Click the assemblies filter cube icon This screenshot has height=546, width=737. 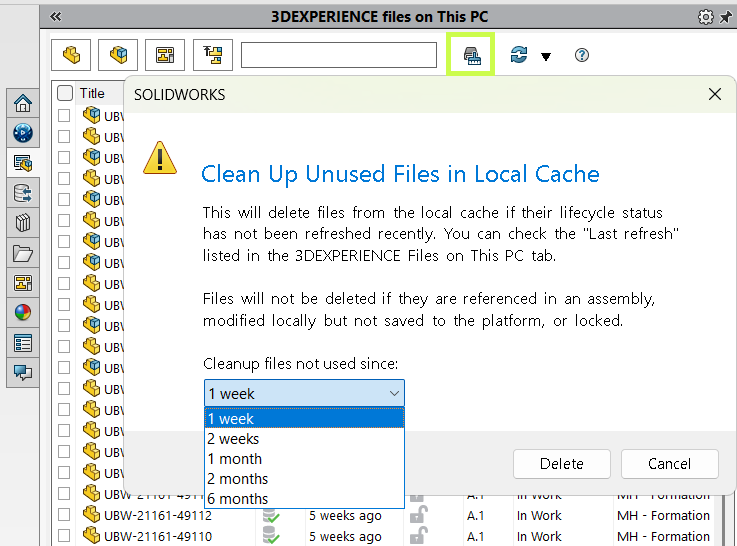click(118, 55)
